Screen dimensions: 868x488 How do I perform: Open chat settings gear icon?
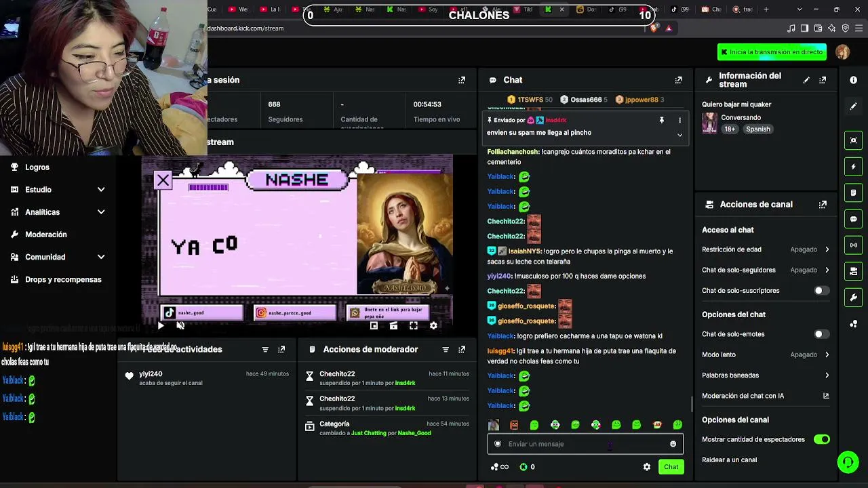tap(647, 467)
